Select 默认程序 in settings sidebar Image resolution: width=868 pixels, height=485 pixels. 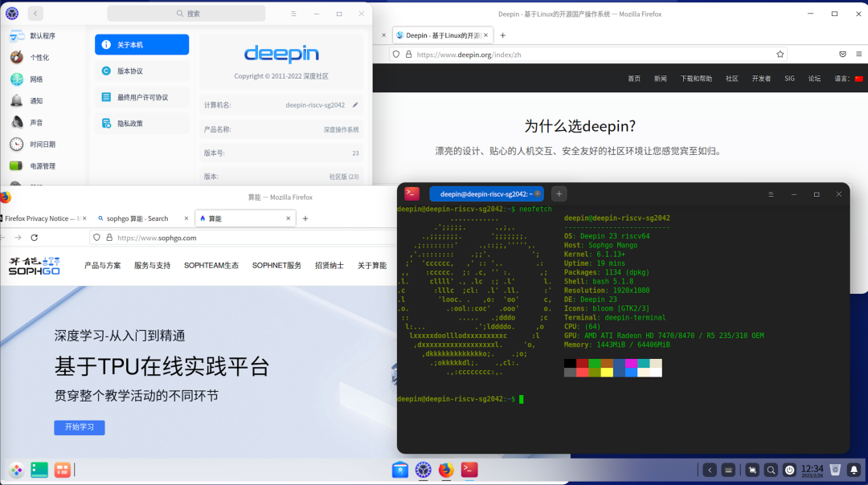click(43, 36)
